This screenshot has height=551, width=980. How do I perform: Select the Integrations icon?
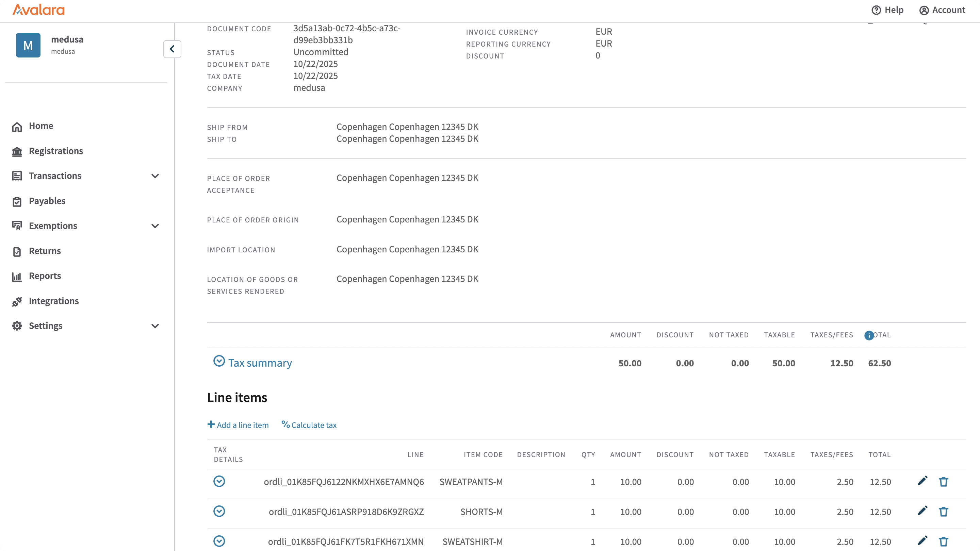tap(17, 301)
